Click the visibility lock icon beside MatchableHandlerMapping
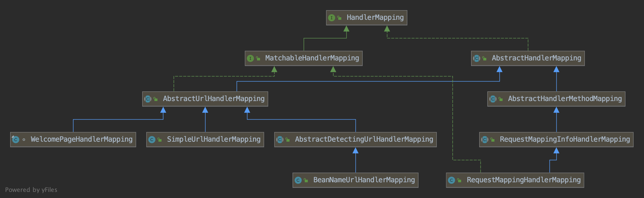The image size is (644, 198). (258, 58)
